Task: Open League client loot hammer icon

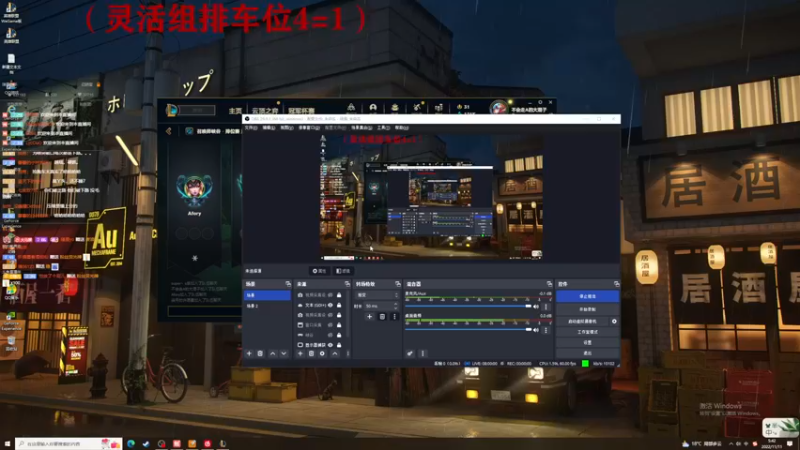Action: coord(417,107)
